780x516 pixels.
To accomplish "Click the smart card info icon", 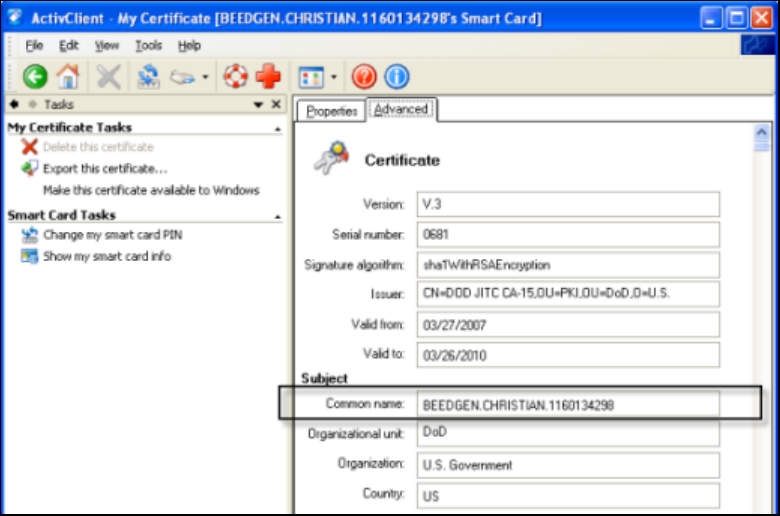I will point(29,256).
